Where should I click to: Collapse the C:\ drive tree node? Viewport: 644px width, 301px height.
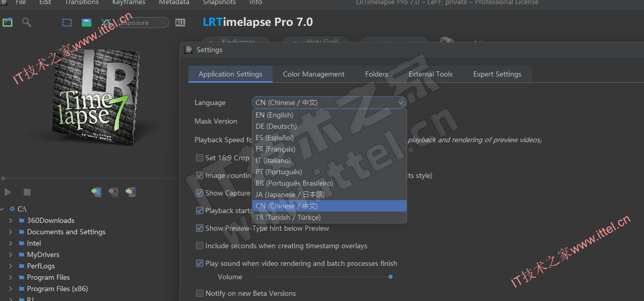click(x=3, y=209)
